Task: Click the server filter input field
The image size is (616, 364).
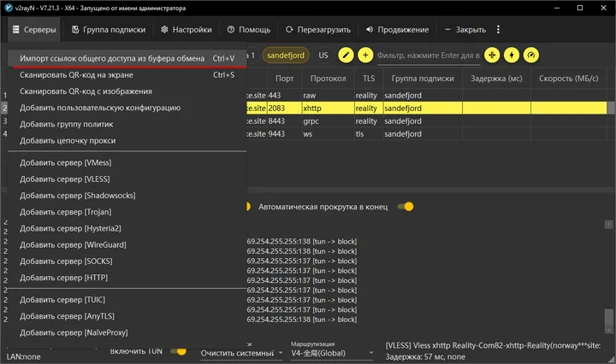Action: 429,56
